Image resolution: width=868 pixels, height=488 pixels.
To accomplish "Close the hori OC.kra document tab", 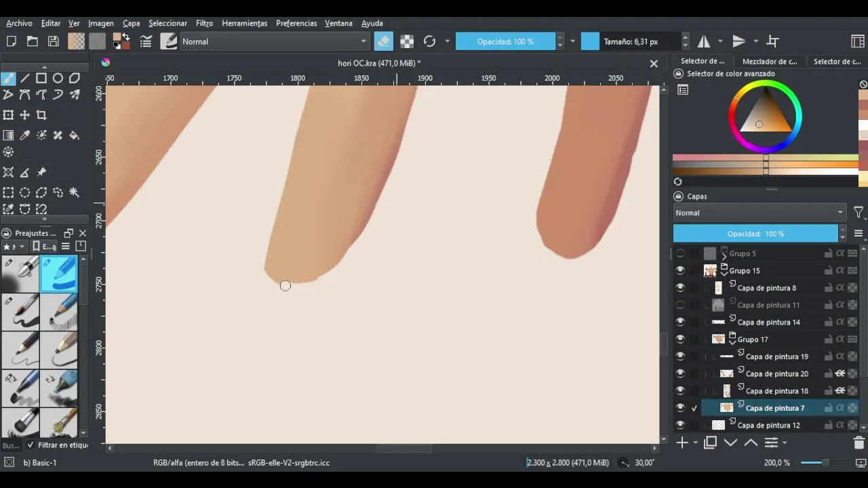I will tap(654, 63).
